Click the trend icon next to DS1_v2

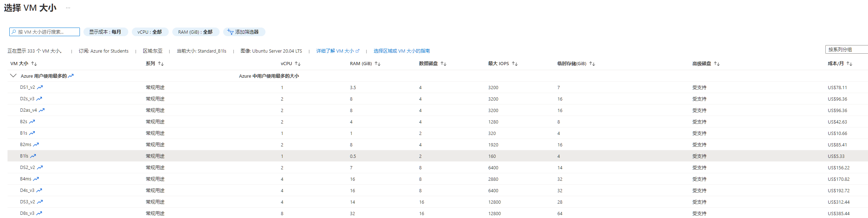coord(40,87)
